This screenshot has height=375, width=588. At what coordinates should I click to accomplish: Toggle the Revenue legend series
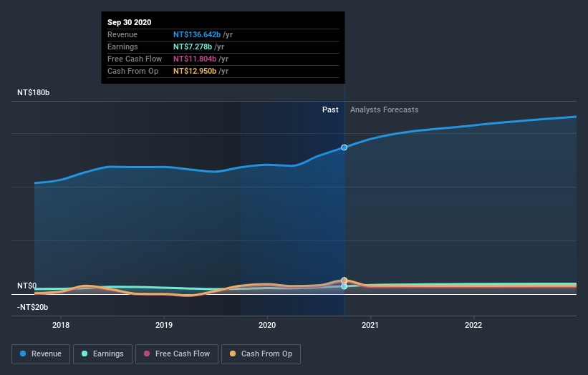click(x=41, y=354)
